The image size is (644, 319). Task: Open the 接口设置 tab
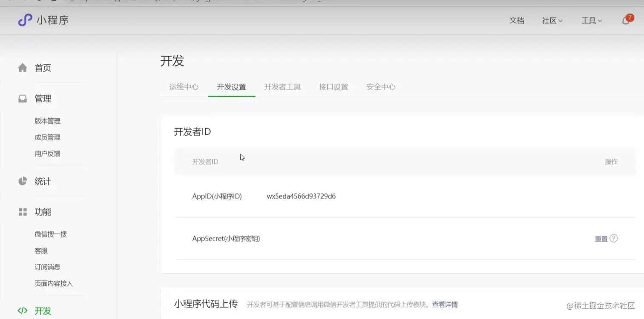[x=333, y=87]
